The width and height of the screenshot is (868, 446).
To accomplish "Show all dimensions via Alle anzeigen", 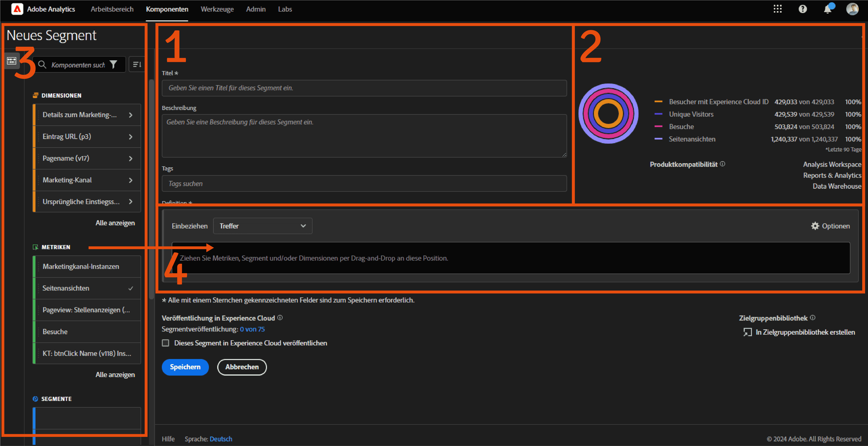I will (115, 223).
